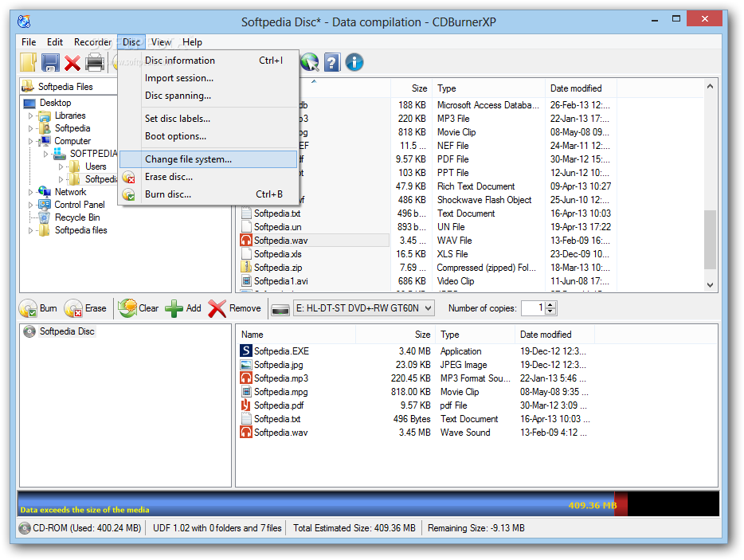
Task: Click the Burn disc menu icon
Action: [x=128, y=194]
